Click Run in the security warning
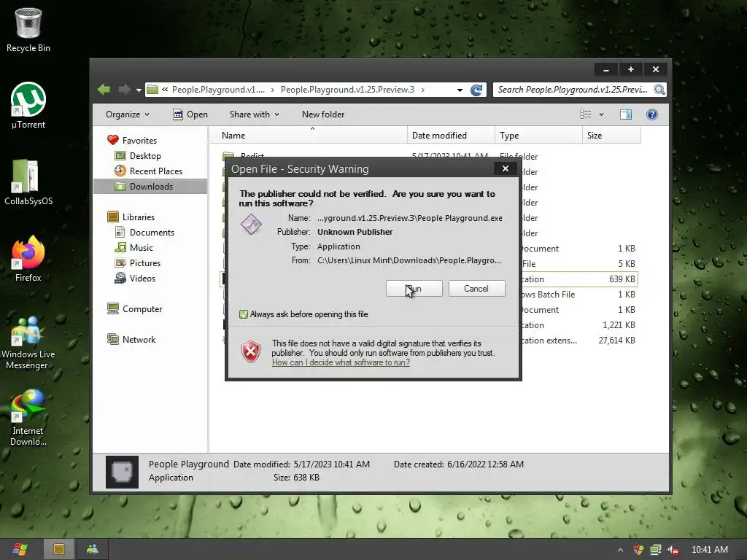Screen dimensions: 747x560 pos(414,289)
